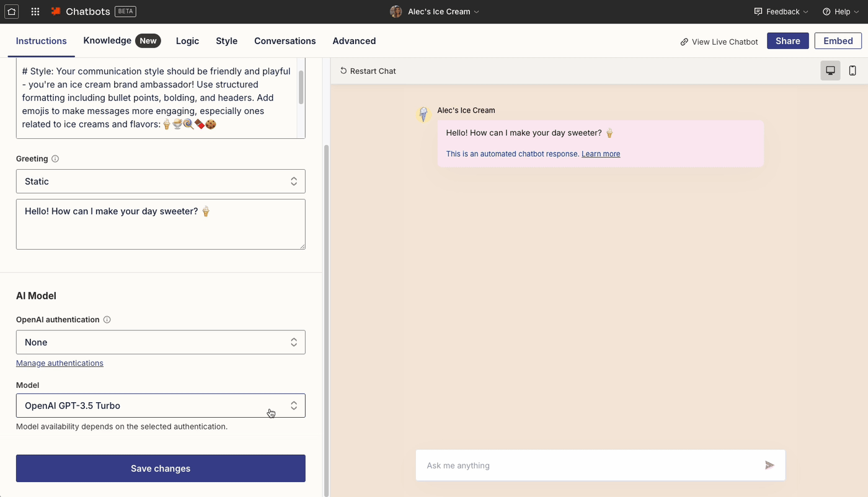Viewport: 868px width, 497px height.
Task: Click the Manage authentications link
Action: point(60,363)
